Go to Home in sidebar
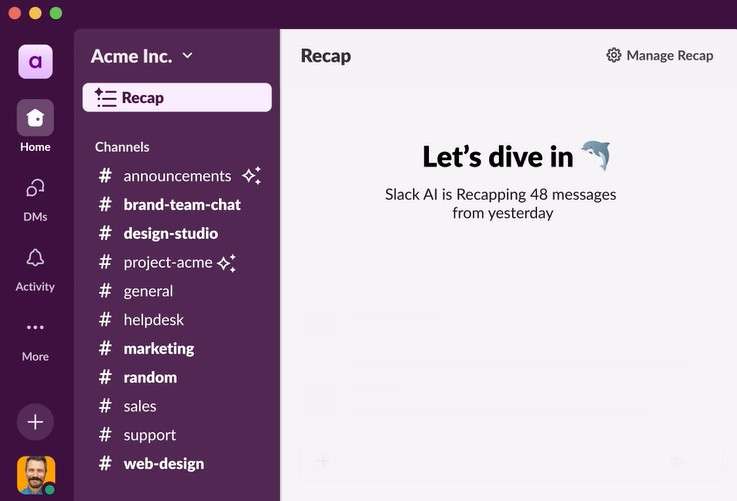Image resolution: width=737 pixels, height=501 pixels. [x=35, y=125]
